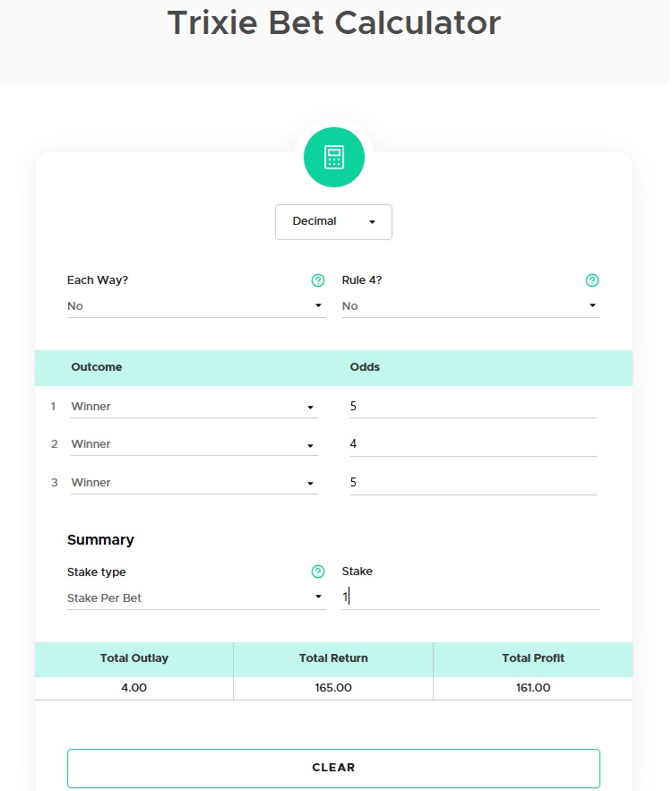The image size is (672, 791).
Task: Focus the Stake input field
Action: (470, 598)
